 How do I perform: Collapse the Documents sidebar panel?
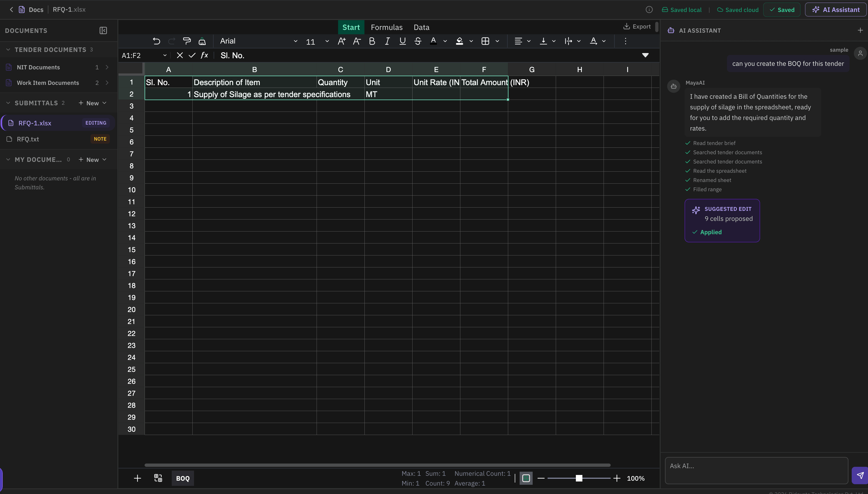tap(103, 30)
